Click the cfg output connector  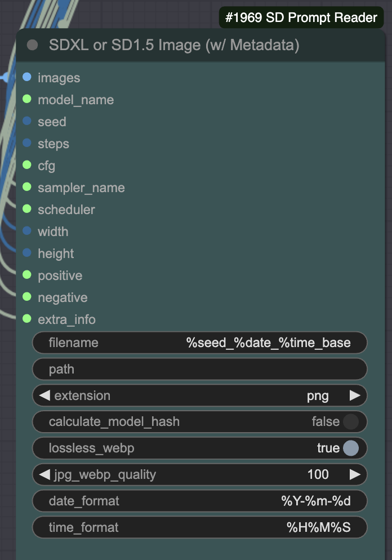[x=26, y=166]
